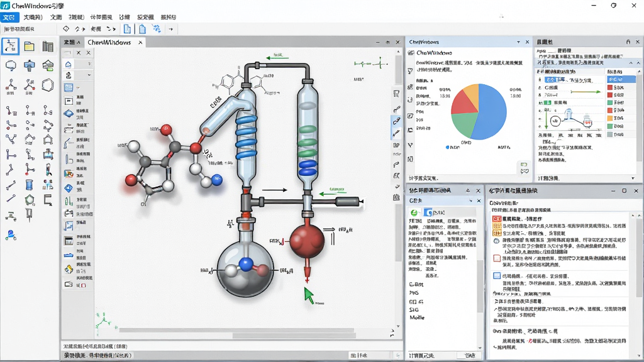The image size is (644, 362).
Task: Select the highlighted blue screen icon in side panel
Action: pyautogui.click(x=68, y=87)
